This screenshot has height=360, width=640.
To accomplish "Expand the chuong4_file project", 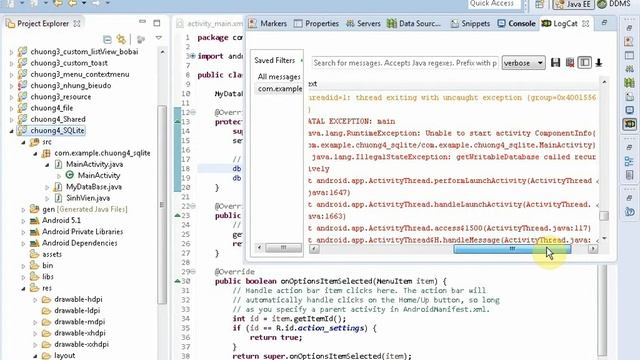I will (x=11, y=109).
